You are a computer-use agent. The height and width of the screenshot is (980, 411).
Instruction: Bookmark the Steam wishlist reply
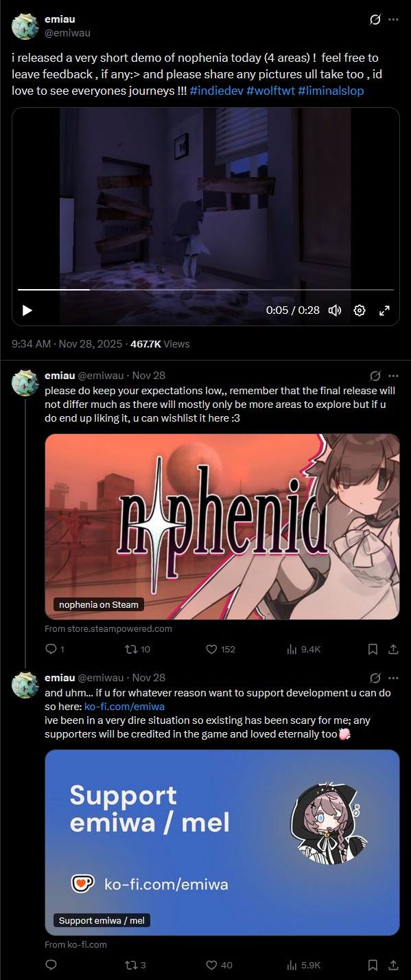373,649
